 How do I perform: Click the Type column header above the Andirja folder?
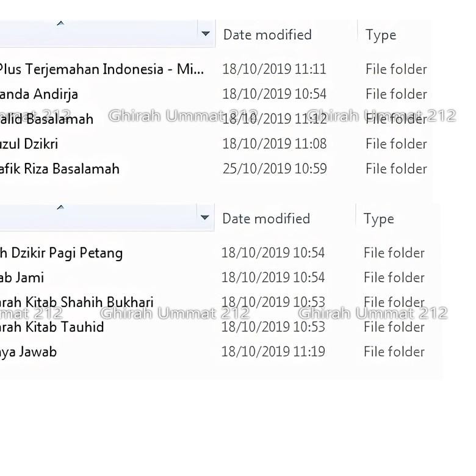pyautogui.click(x=381, y=35)
